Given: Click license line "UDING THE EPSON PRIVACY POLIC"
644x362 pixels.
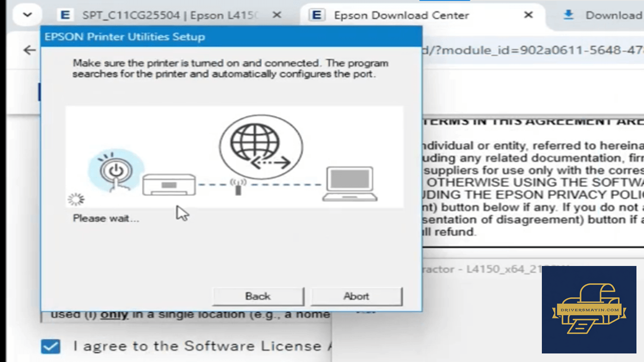Looking at the screenshot, I should tap(533, 195).
